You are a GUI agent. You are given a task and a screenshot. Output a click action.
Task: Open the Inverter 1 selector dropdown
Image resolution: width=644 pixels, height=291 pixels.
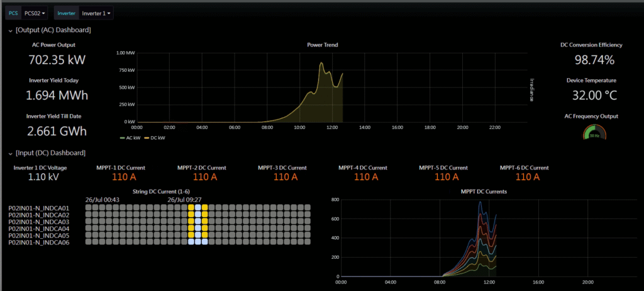click(x=97, y=13)
